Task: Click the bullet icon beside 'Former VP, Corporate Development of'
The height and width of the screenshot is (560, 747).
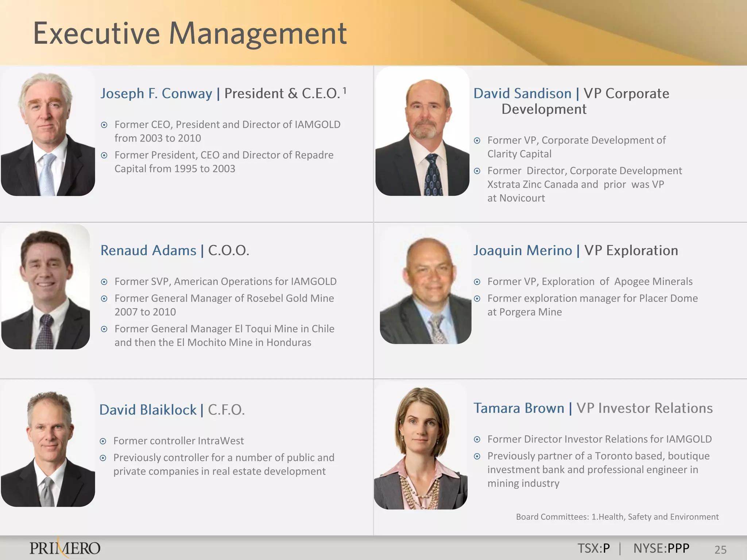Action: click(x=477, y=141)
